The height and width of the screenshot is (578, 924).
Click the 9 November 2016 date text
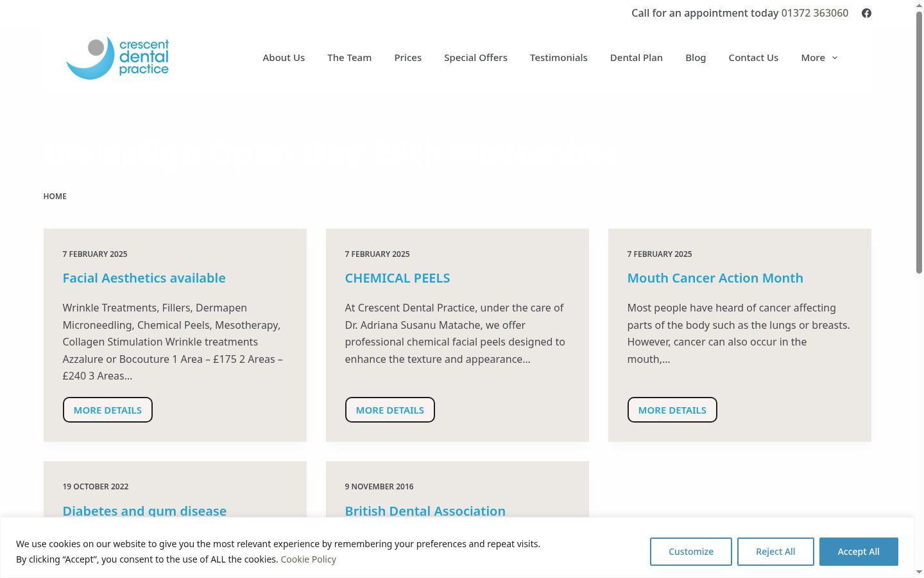[379, 487]
